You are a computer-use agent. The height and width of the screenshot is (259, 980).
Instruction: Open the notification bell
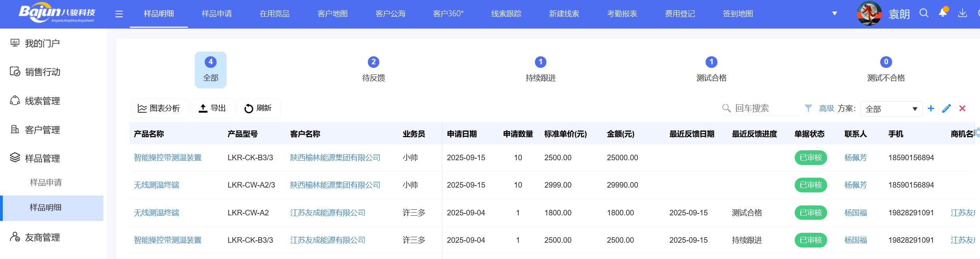click(x=943, y=13)
